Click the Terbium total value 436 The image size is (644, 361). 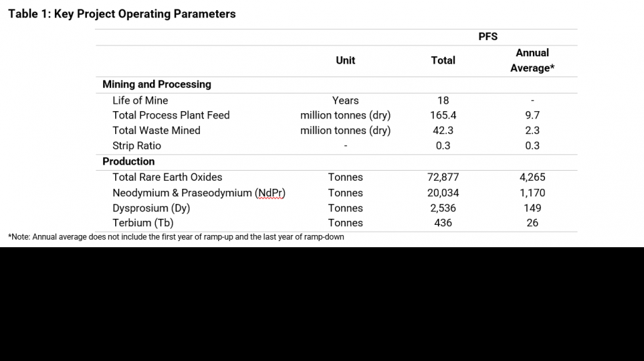pyautogui.click(x=443, y=223)
